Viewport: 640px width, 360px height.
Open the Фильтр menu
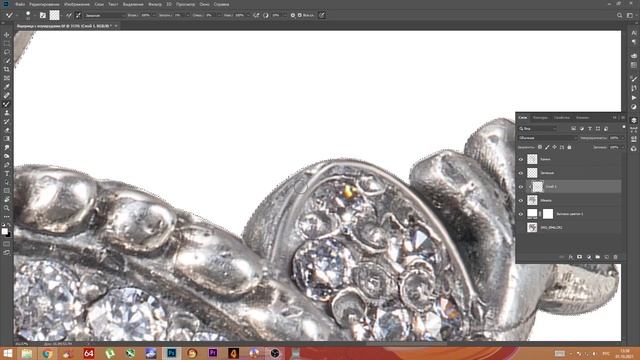point(155,4)
